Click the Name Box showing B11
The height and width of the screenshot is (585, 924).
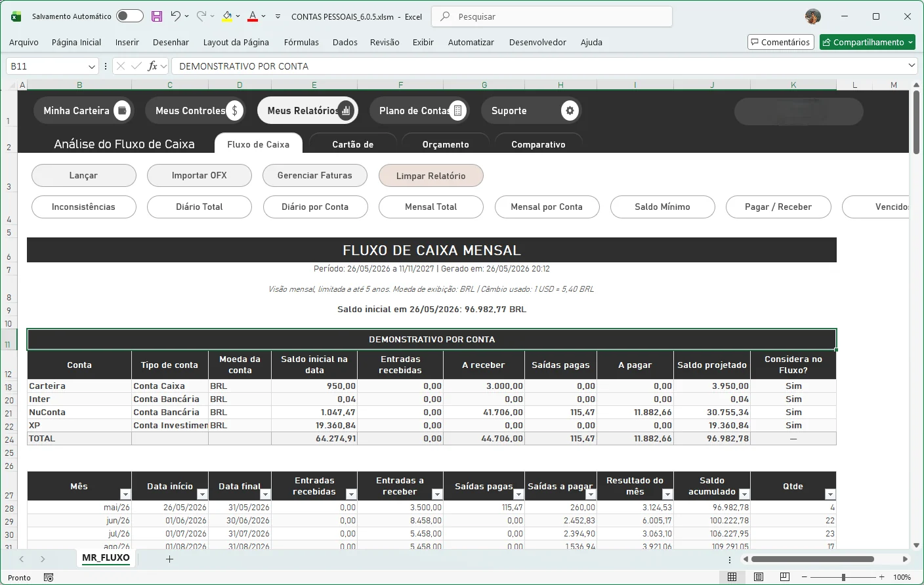(46, 66)
